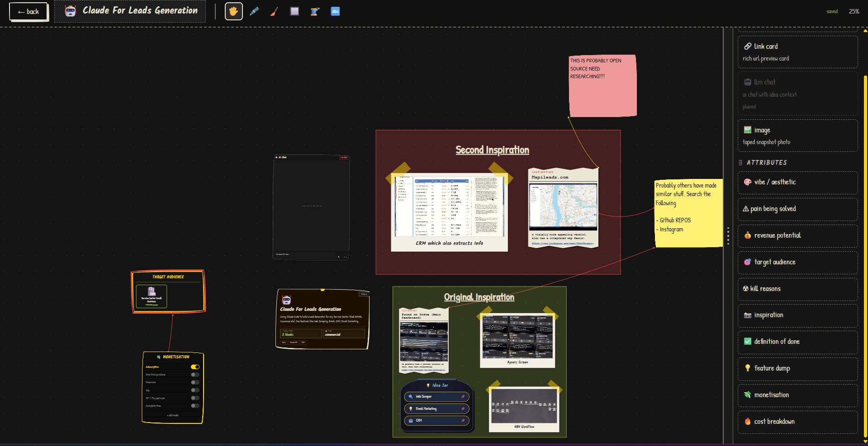Image resolution: width=868 pixels, height=446 pixels.
Task: Choose the gray square shape tool
Action: point(294,11)
